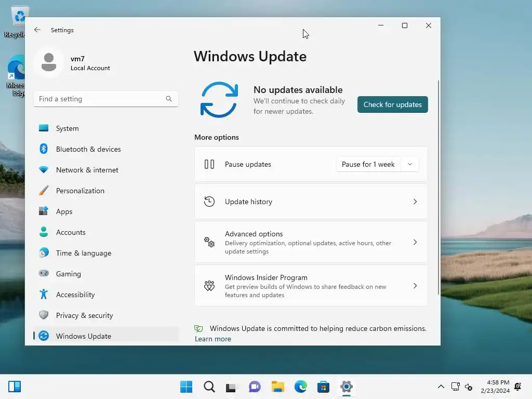Image resolution: width=532 pixels, height=399 pixels.
Task: Click the Advanced options gears icon
Action: tap(209, 242)
